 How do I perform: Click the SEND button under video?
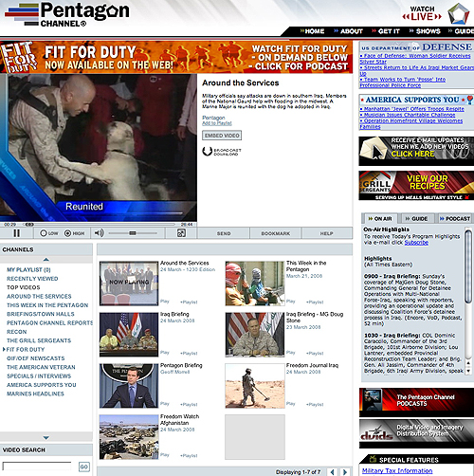(x=224, y=233)
